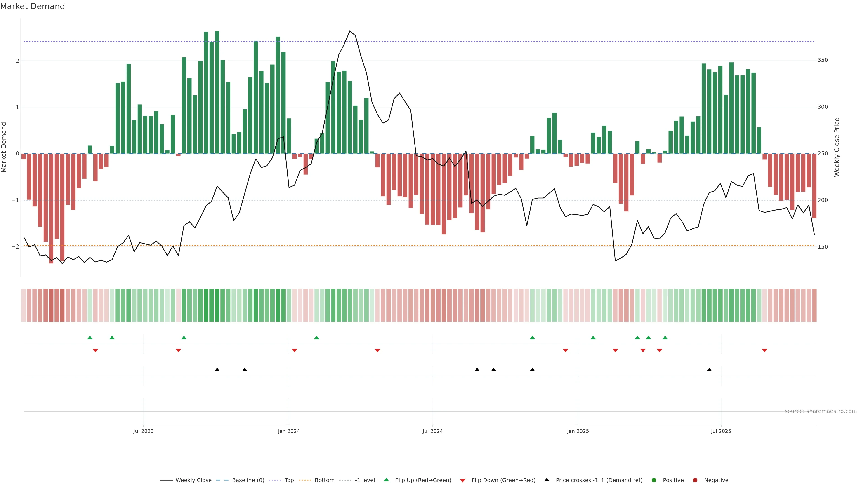868x488 pixels.
Task: Click the source: sharemaestro.com text
Action: pos(821,411)
